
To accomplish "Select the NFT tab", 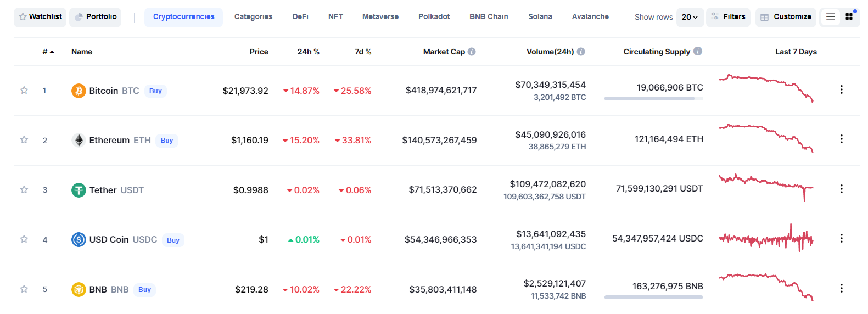I will coord(335,17).
